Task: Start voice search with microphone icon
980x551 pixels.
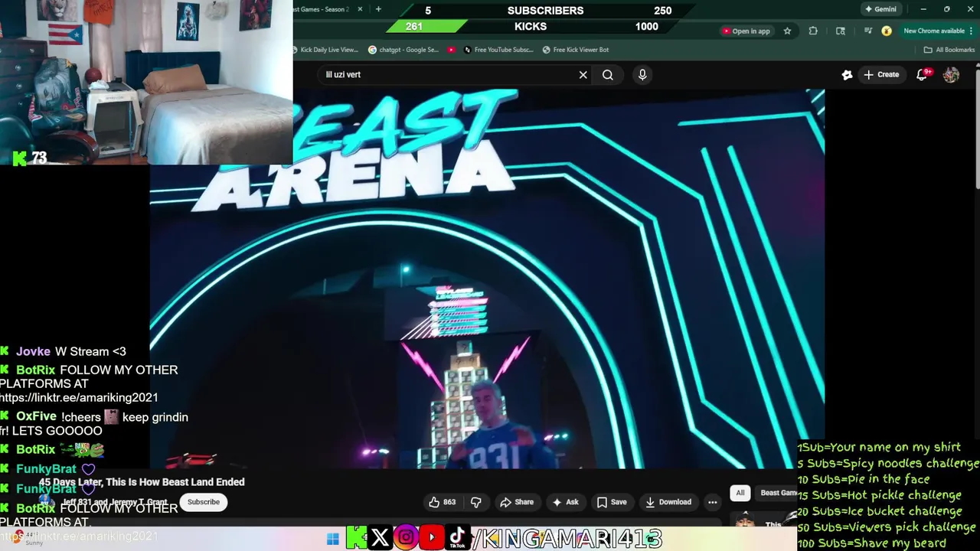Action: [642, 75]
